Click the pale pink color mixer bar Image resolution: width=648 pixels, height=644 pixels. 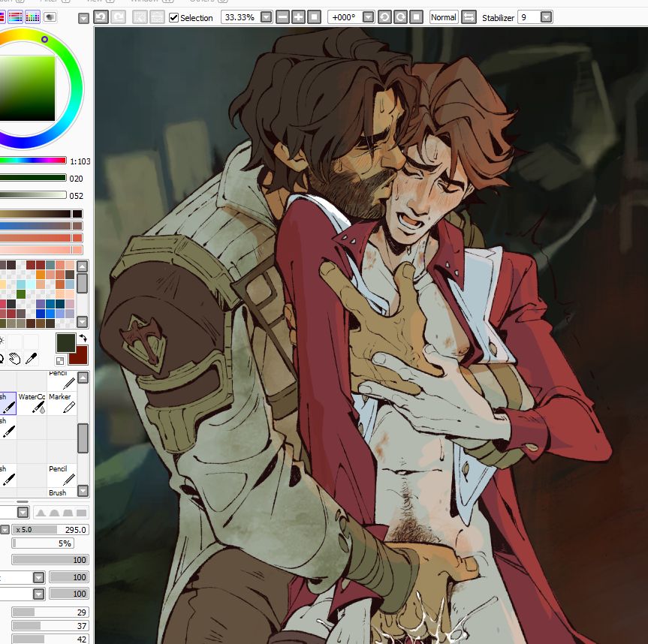pyautogui.click(x=41, y=249)
